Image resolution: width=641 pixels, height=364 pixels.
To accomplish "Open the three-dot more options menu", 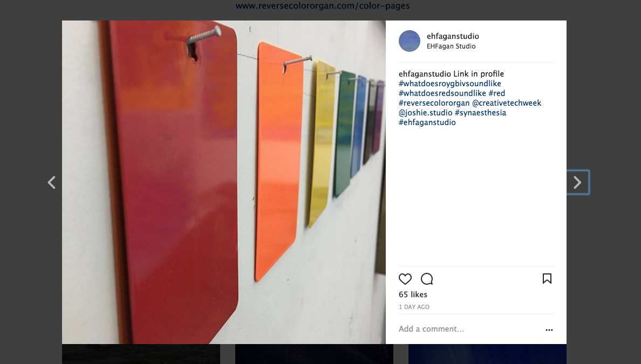I will click(x=549, y=329).
